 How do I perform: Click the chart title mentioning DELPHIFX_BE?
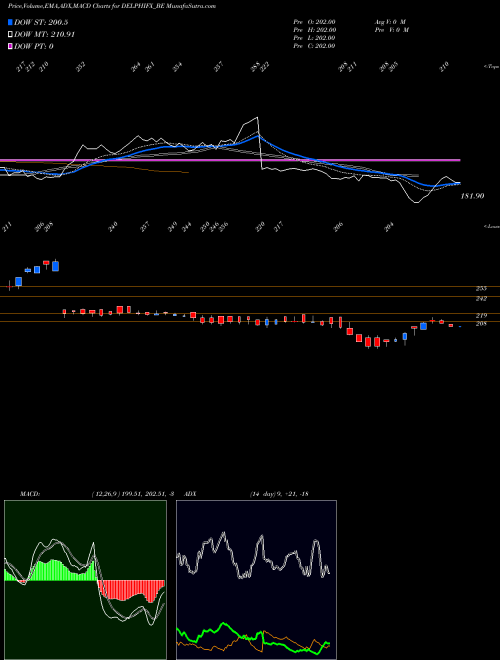coord(112,6)
